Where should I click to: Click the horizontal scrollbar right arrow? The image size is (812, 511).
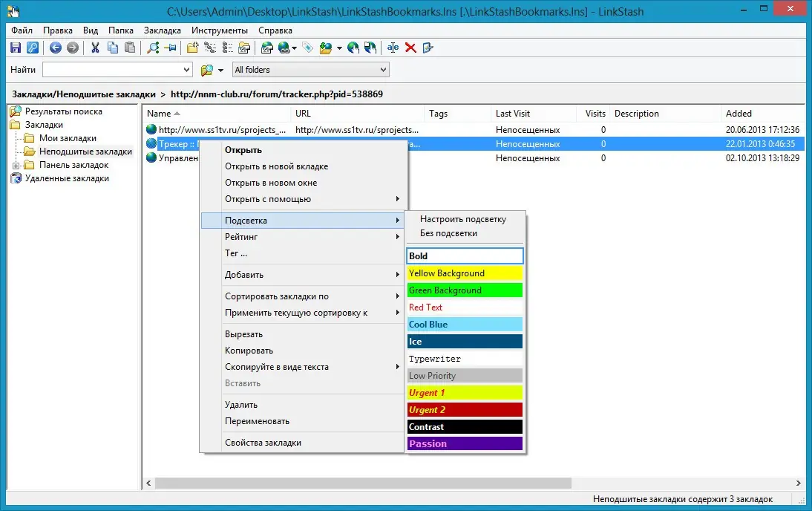[798, 483]
